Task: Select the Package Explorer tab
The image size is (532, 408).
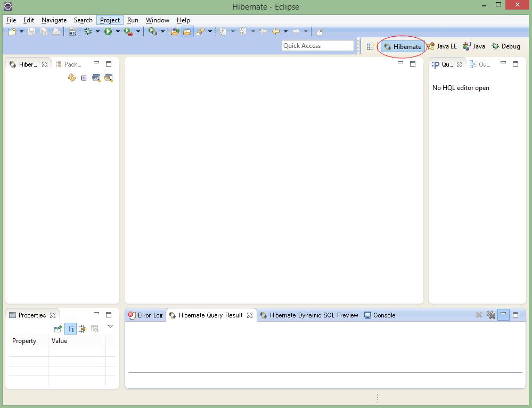Action: tap(69, 64)
